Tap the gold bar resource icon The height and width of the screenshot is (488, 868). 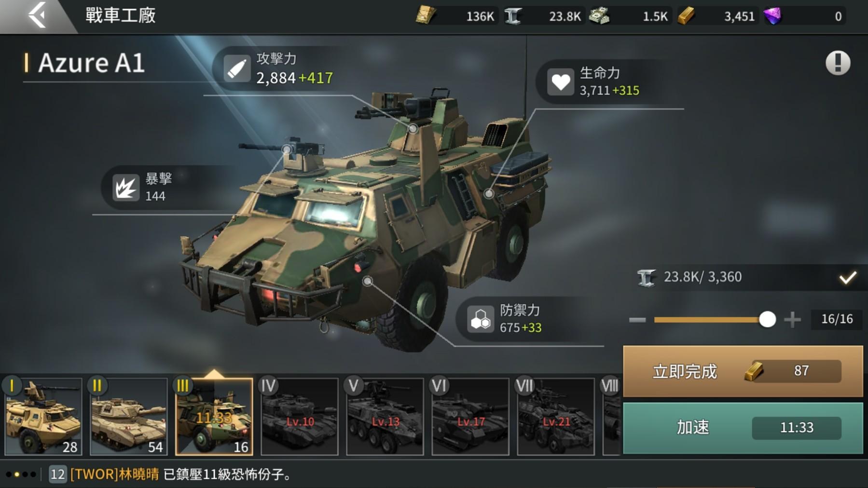(x=686, y=16)
